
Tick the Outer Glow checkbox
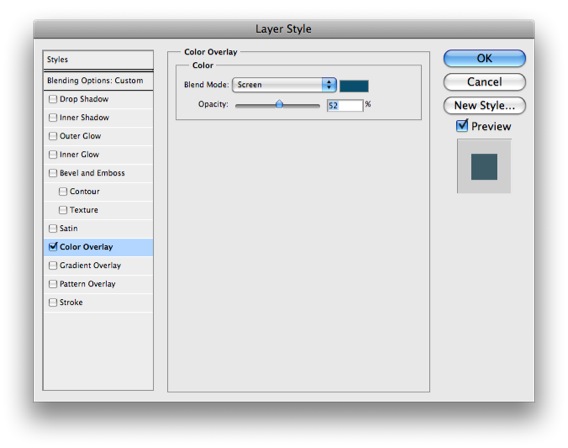pos(53,136)
